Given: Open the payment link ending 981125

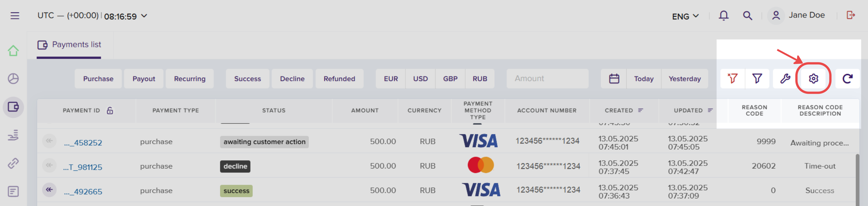Looking at the screenshot, I should tap(83, 167).
